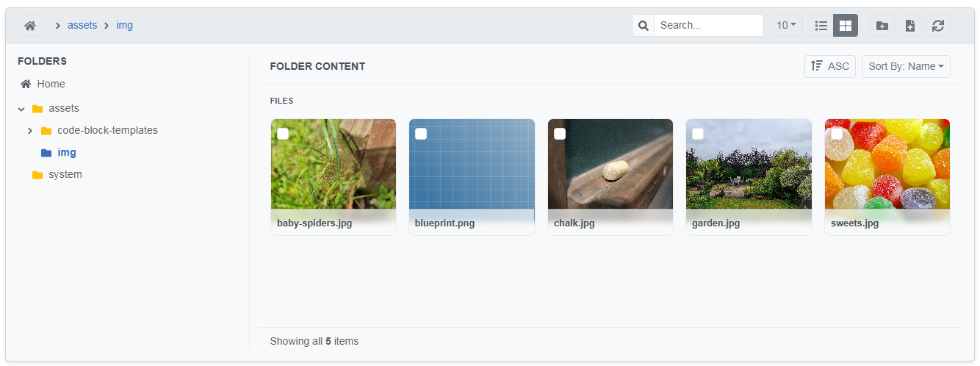
Task: Click the search magnifier icon
Action: click(x=644, y=26)
